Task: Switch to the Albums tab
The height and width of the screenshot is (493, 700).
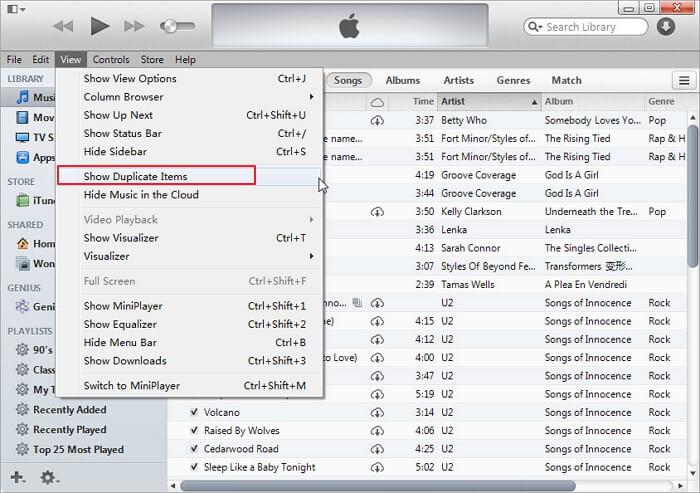Action: 403,80
